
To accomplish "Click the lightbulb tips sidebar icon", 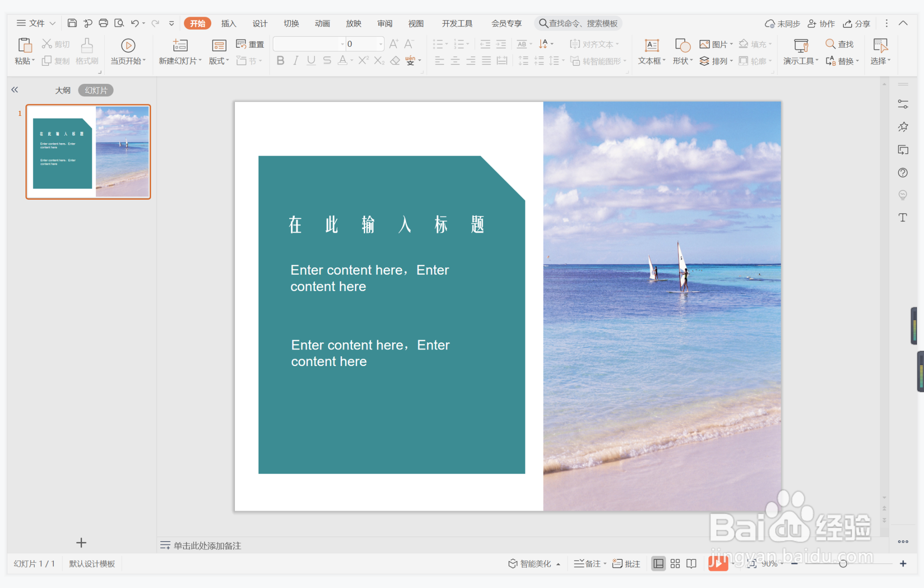I will [903, 195].
